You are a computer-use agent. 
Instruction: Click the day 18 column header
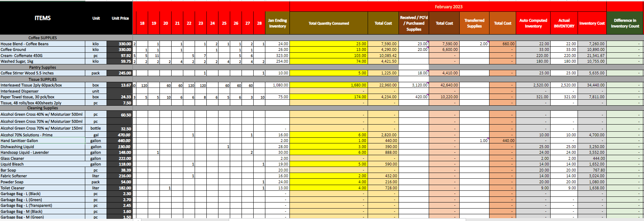[142, 23]
